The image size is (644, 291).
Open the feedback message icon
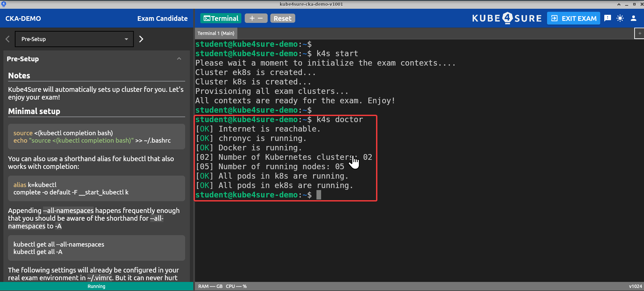click(x=608, y=18)
